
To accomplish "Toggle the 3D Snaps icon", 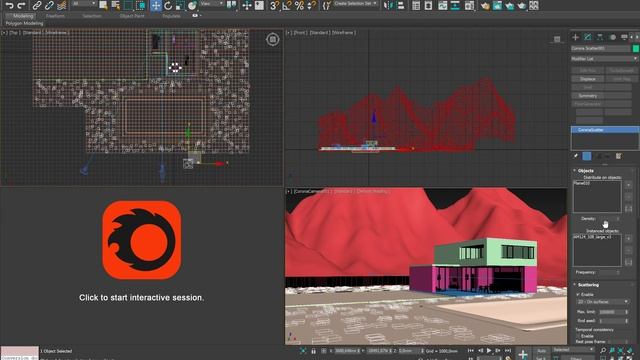I will (x=275, y=5).
